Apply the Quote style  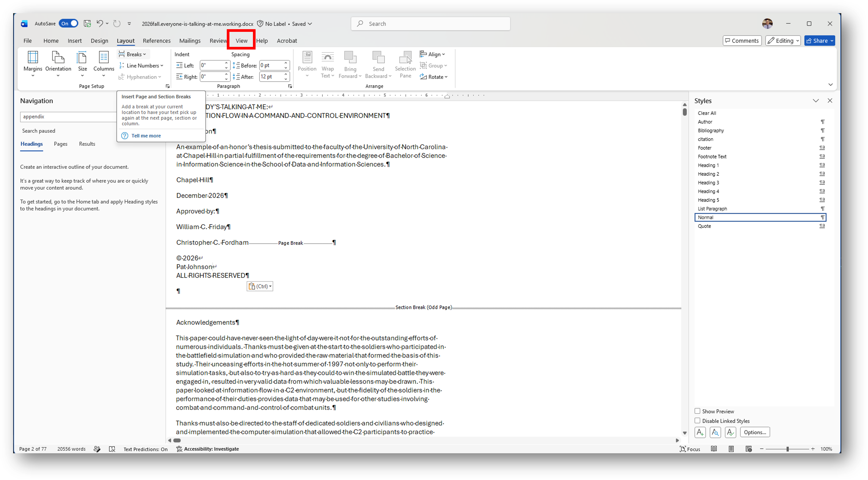click(761, 226)
